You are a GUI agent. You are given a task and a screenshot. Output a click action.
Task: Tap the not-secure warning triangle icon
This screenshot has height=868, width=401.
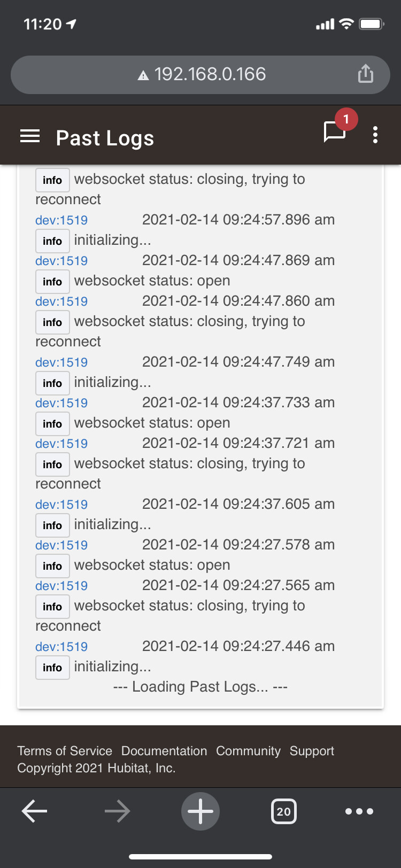click(143, 75)
